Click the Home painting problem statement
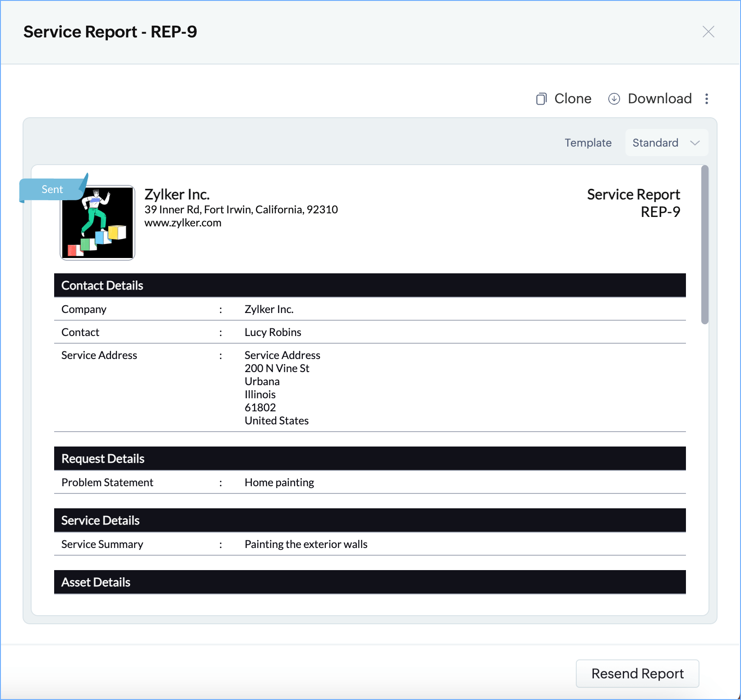 click(x=279, y=483)
